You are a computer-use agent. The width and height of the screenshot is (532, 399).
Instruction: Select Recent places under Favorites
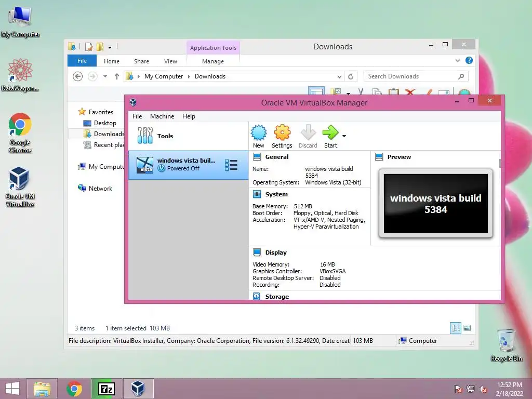pyautogui.click(x=104, y=145)
